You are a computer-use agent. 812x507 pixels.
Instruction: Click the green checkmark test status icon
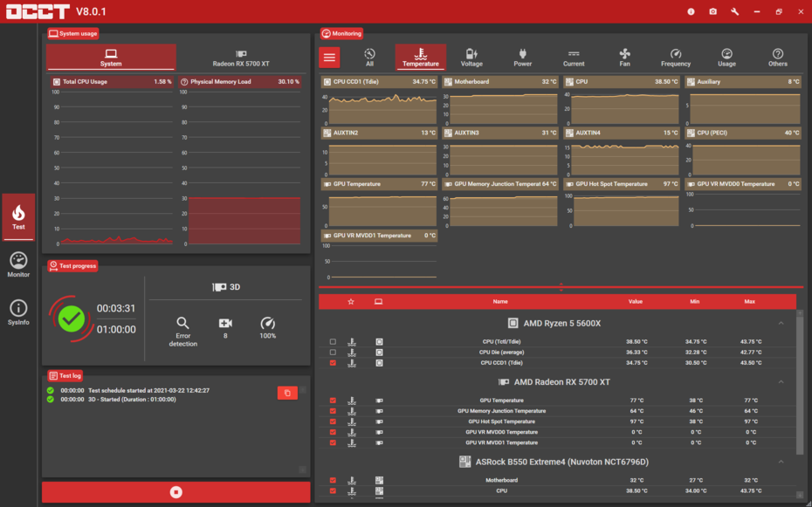(x=72, y=319)
